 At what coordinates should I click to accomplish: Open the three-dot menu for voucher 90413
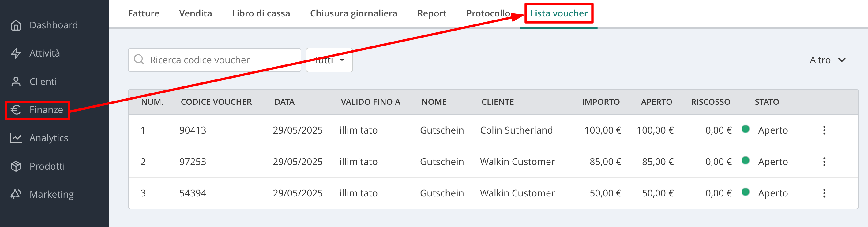click(x=824, y=130)
